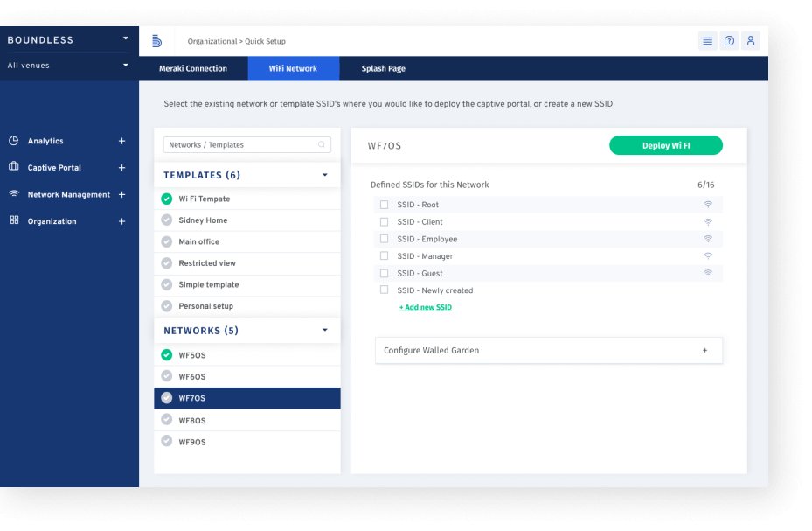Screen dimensions: 812x531
Task: Enable the SSID - Employee checkbox
Action: [382, 239]
